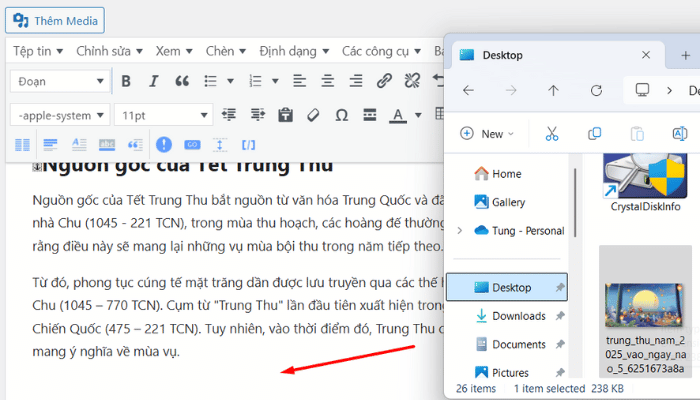Click the insert link icon

pos(384,81)
